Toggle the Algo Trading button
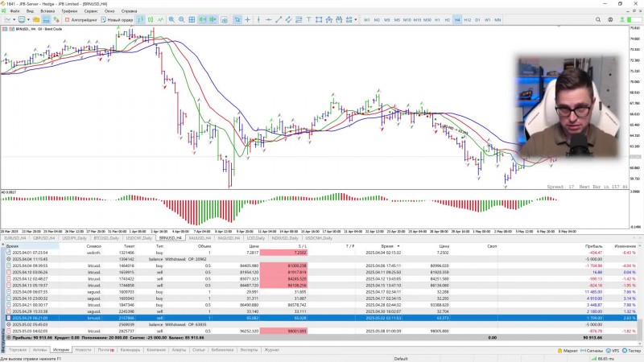This screenshot has height=362, width=644. coord(80,19)
